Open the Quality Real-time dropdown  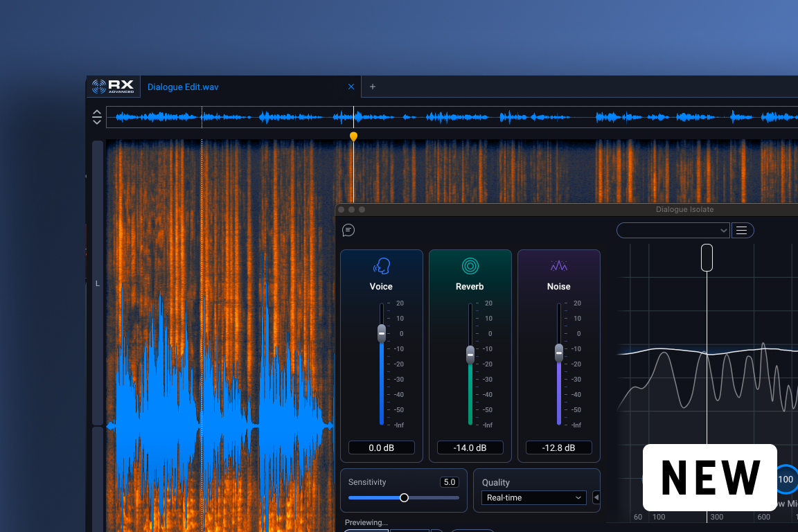[x=533, y=497]
